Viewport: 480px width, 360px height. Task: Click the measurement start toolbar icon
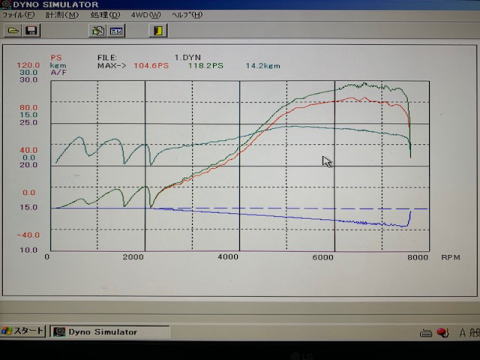pyautogui.click(x=98, y=31)
